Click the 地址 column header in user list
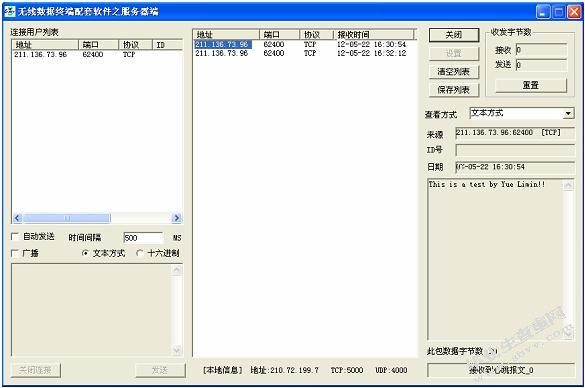 [x=45, y=45]
